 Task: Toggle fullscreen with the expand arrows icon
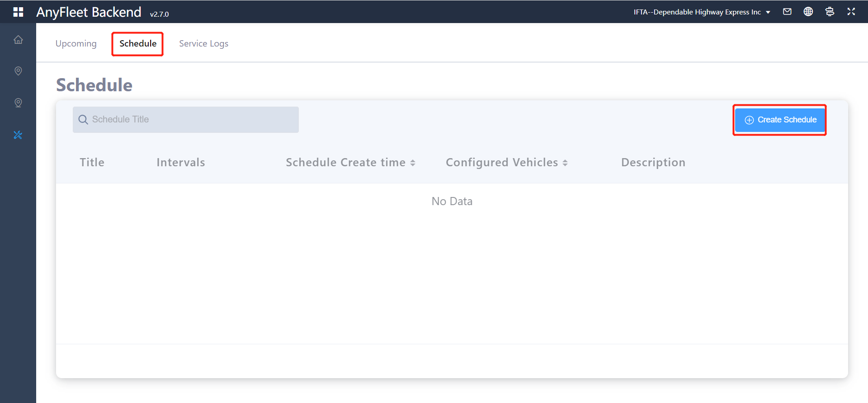[851, 12]
